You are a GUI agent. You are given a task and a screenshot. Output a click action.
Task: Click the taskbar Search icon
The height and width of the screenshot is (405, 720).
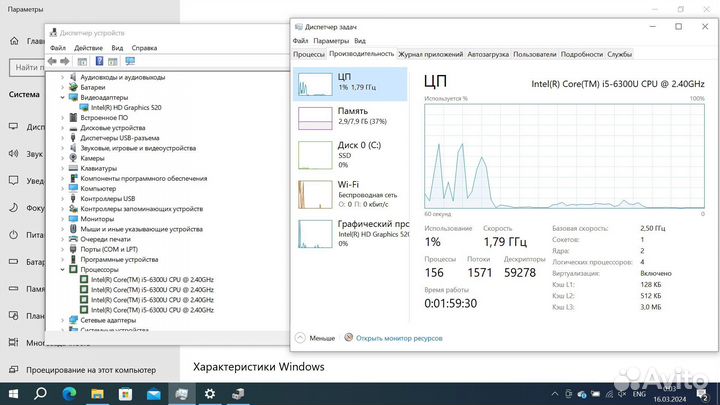click(40, 394)
